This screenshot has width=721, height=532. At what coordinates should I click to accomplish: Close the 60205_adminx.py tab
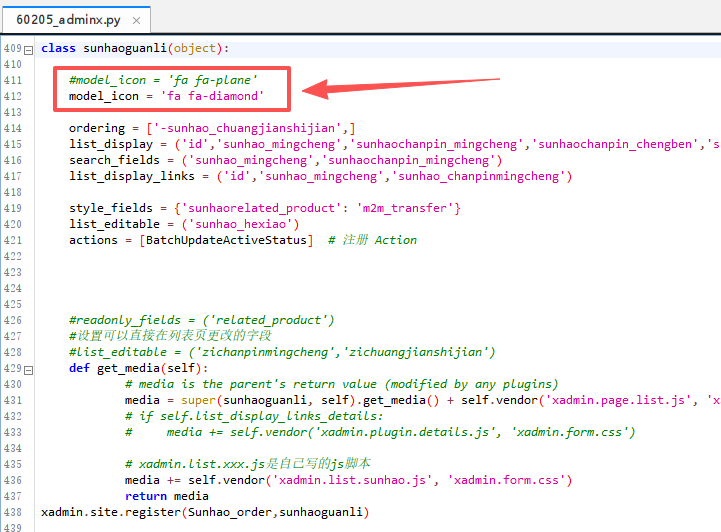(x=137, y=20)
